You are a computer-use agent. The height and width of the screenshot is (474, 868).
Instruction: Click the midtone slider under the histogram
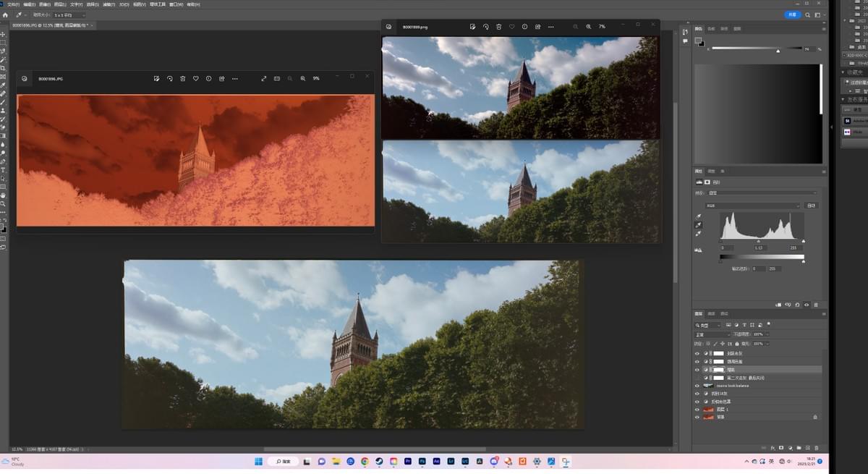(x=758, y=241)
